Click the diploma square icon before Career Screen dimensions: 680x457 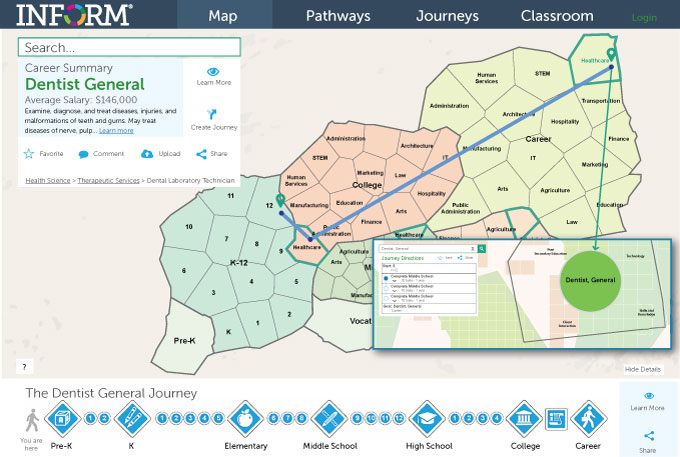[556, 419]
